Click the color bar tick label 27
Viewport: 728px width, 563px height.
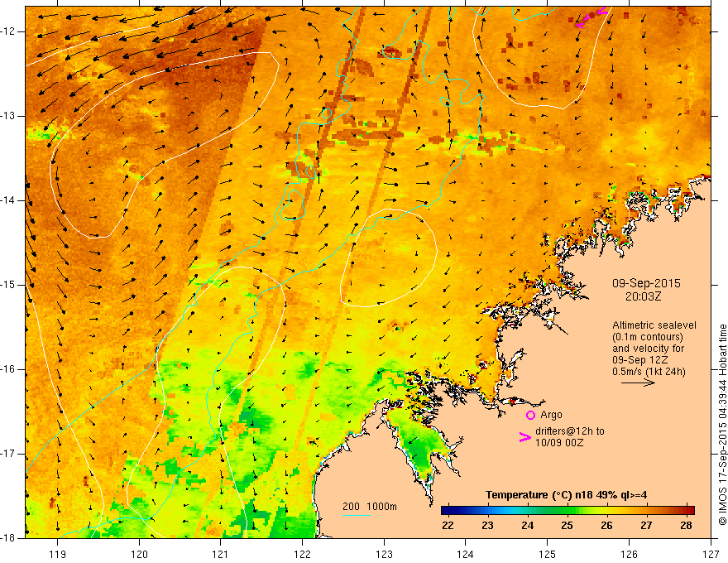(x=646, y=526)
